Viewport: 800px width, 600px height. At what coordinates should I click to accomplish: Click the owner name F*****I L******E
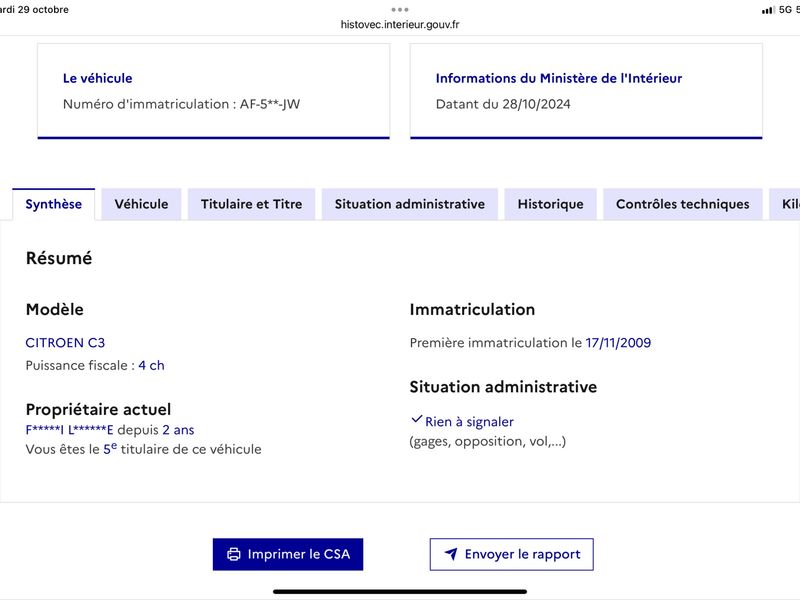tap(69, 430)
